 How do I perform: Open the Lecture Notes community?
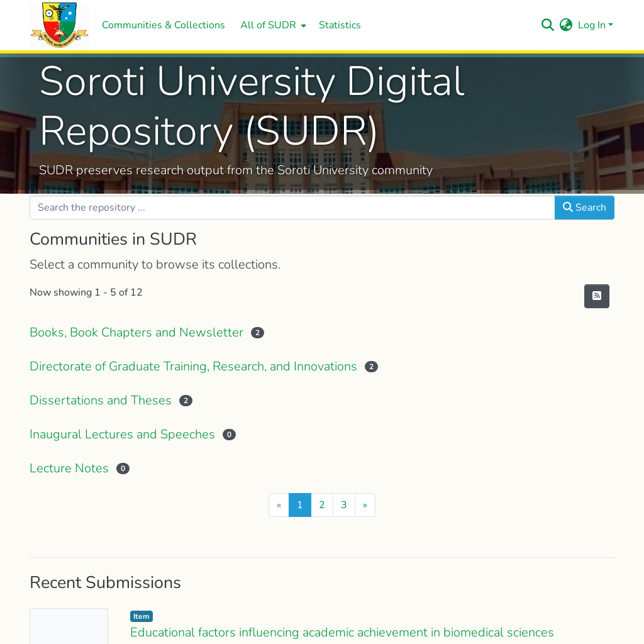(69, 469)
